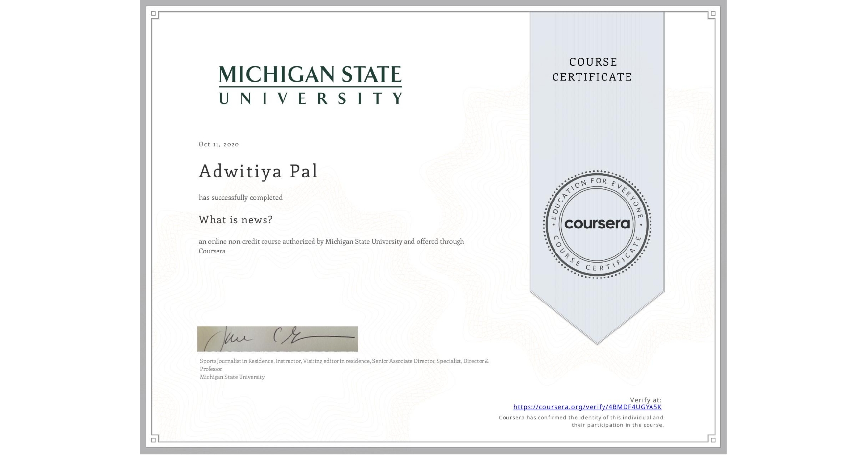Click the Sports Journalist in Residence title line

(344, 365)
